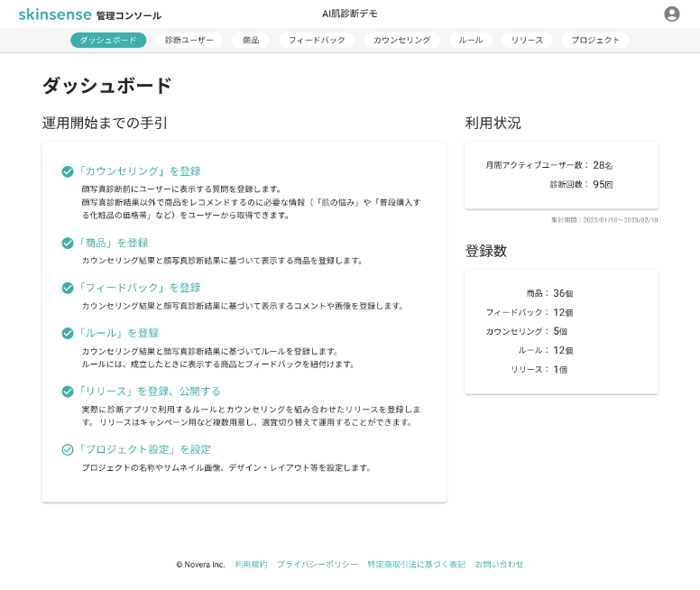700x590 pixels.
Task: Click the checkmark icon beside 商品を登録
Action: pyautogui.click(x=68, y=243)
